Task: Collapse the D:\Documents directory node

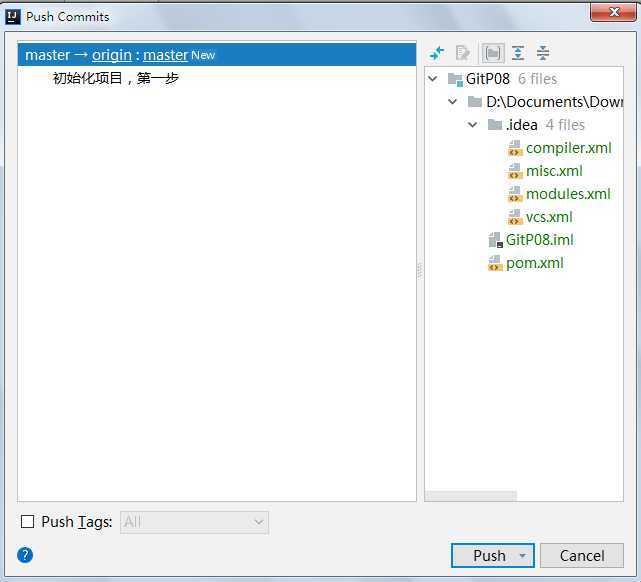Action: (x=453, y=101)
